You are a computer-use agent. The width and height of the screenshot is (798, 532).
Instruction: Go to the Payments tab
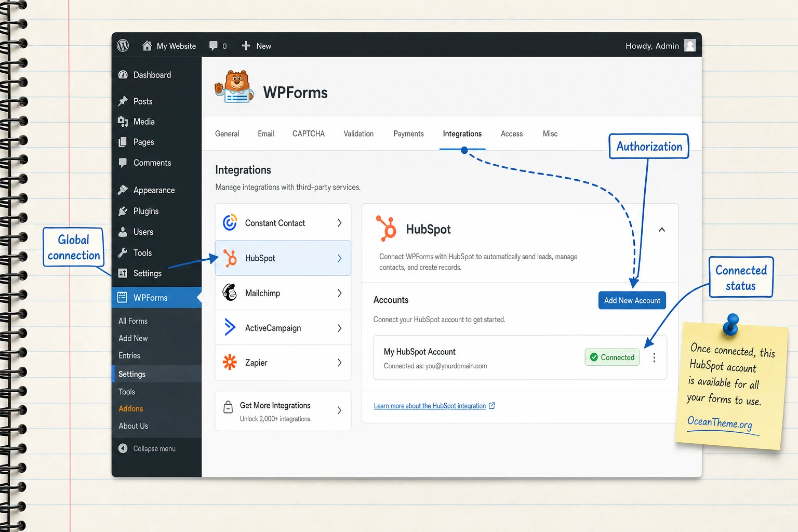(x=409, y=134)
